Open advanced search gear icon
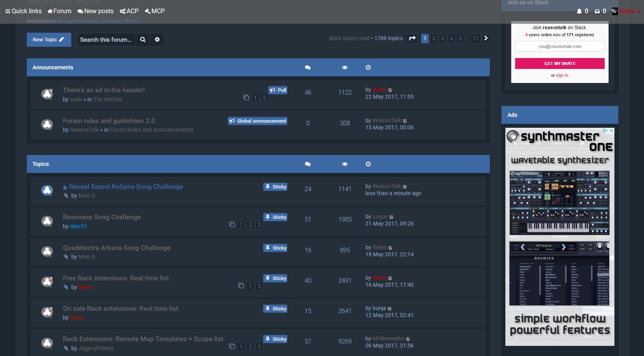The height and width of the screenshot is (356, 644). [157, 40]
